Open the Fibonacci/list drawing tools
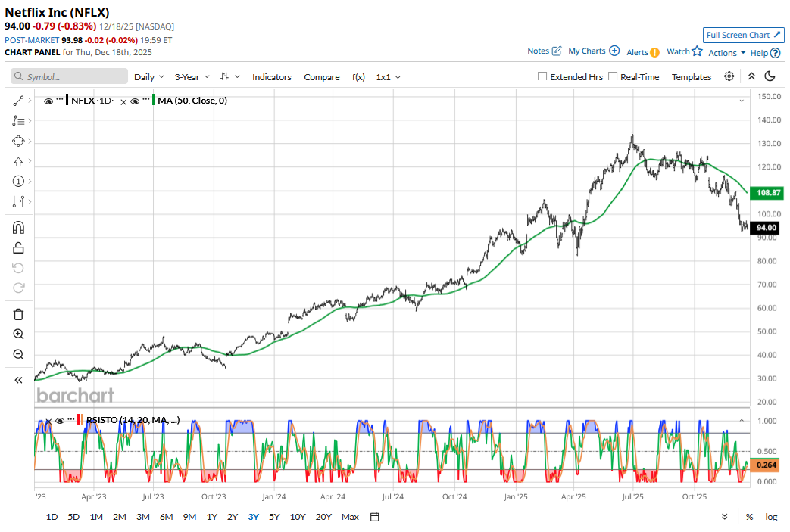 [x=18, y=121]
